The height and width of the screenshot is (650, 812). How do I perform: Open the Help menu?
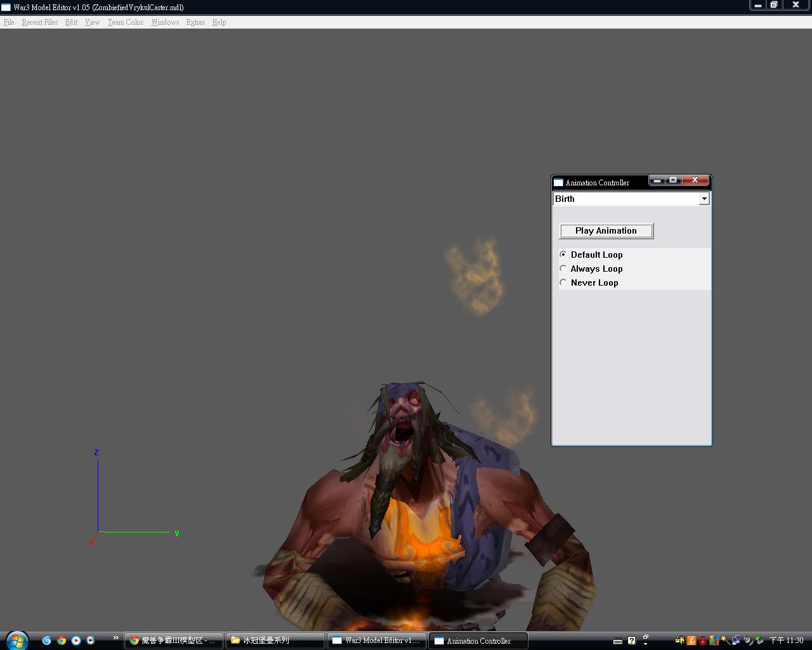click(x=219, y=22)
